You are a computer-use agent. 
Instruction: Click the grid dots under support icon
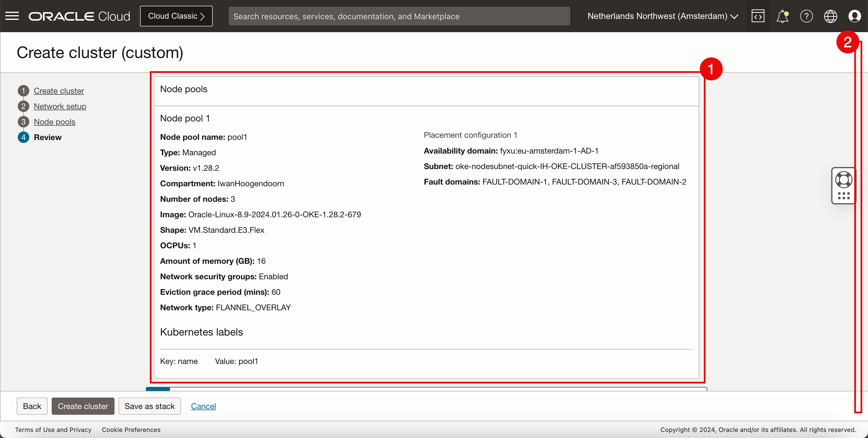tap(843, 196)
